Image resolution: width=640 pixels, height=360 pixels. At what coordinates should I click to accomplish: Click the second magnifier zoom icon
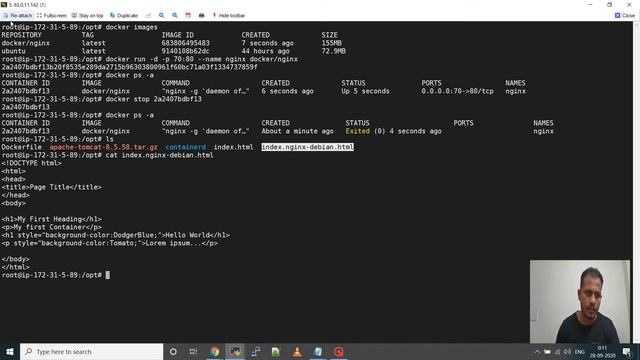click(175, 16)
